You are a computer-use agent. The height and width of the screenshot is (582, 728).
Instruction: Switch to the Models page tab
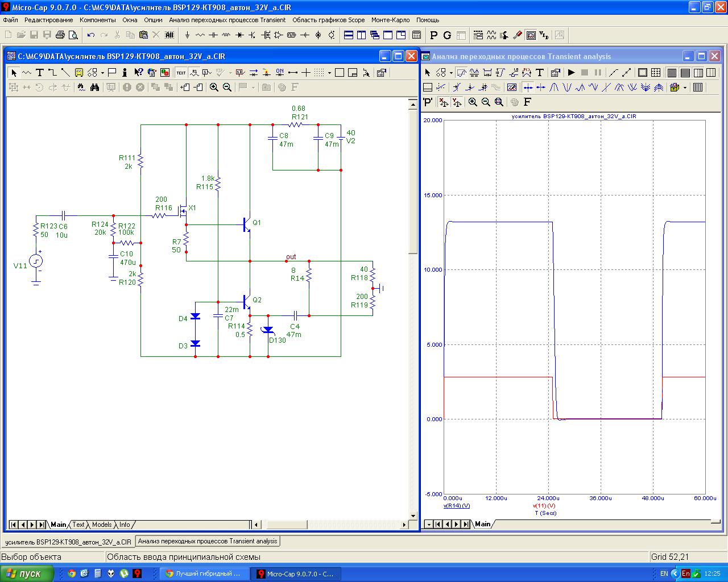pyautogui.click(x=102, y=525)
